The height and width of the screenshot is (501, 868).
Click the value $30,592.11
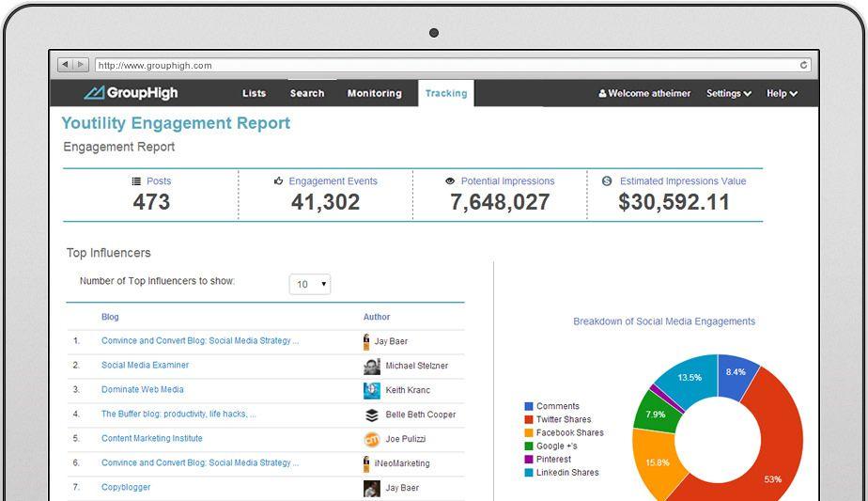pyautogui.click(x=674, y=202)
